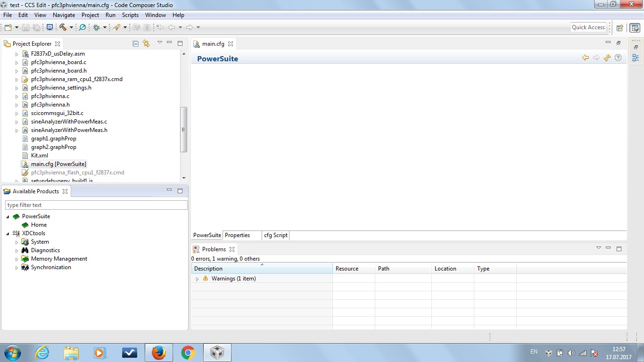
Task: Expand the Warnings (1 item) row
Action: (197, 279)
